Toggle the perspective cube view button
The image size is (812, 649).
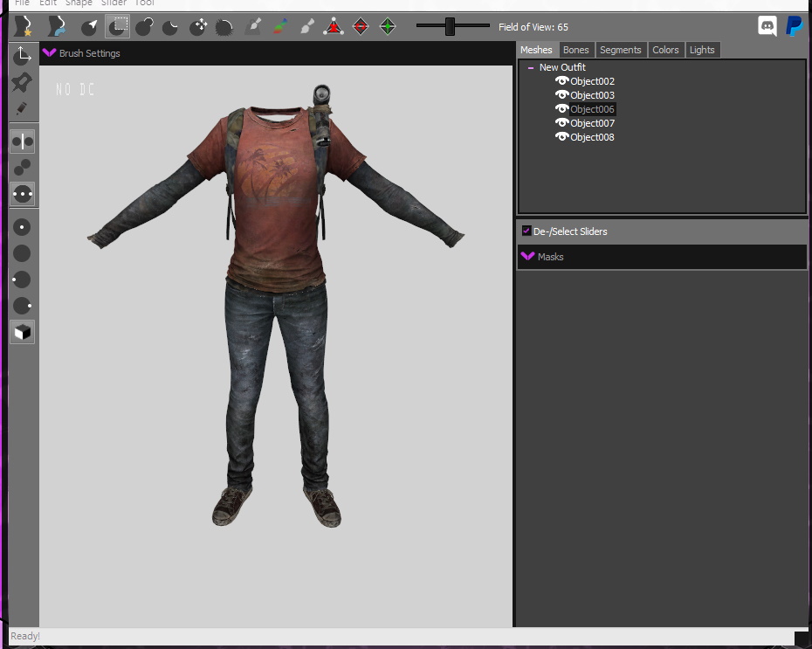[23, 333]
